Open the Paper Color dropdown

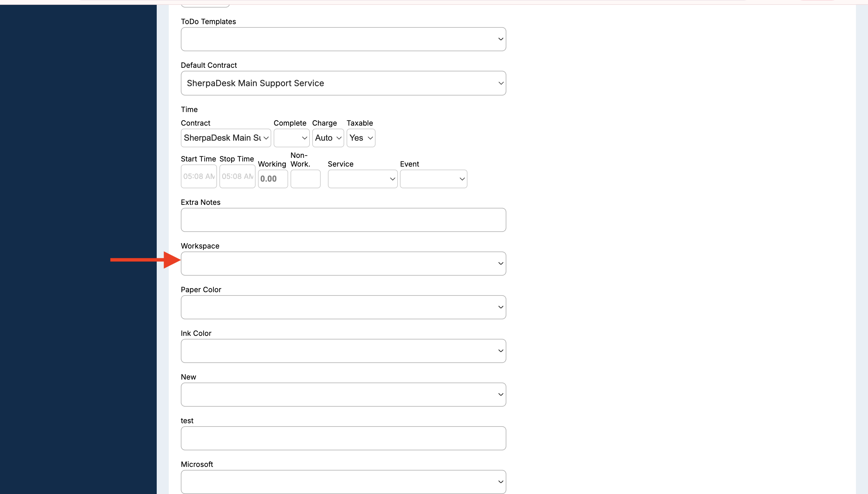343,307
